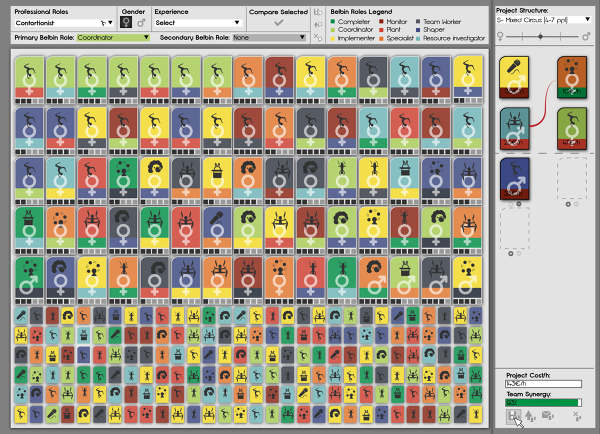Click the Implementer entry in Belbin legend
Viewport: 600px width, 434px height.
click(352, 38)
